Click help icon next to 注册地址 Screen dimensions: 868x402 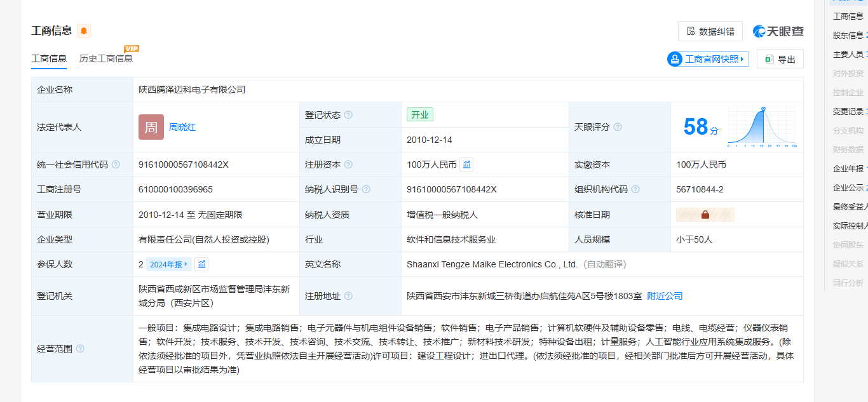pos(348,296)
